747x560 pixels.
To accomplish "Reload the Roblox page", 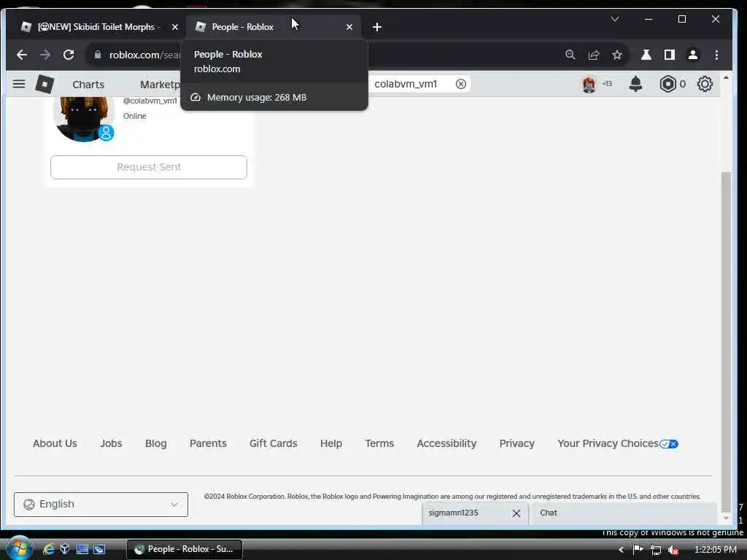I will [69, 55].
